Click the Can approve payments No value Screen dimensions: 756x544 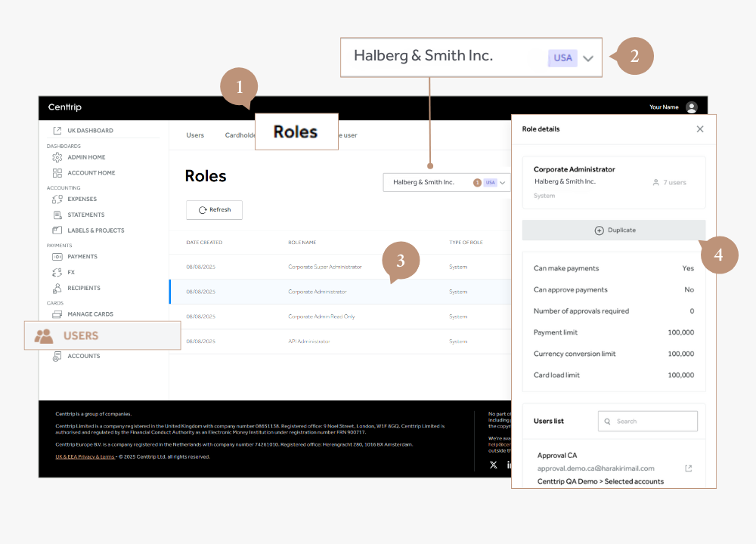[689, 289]
